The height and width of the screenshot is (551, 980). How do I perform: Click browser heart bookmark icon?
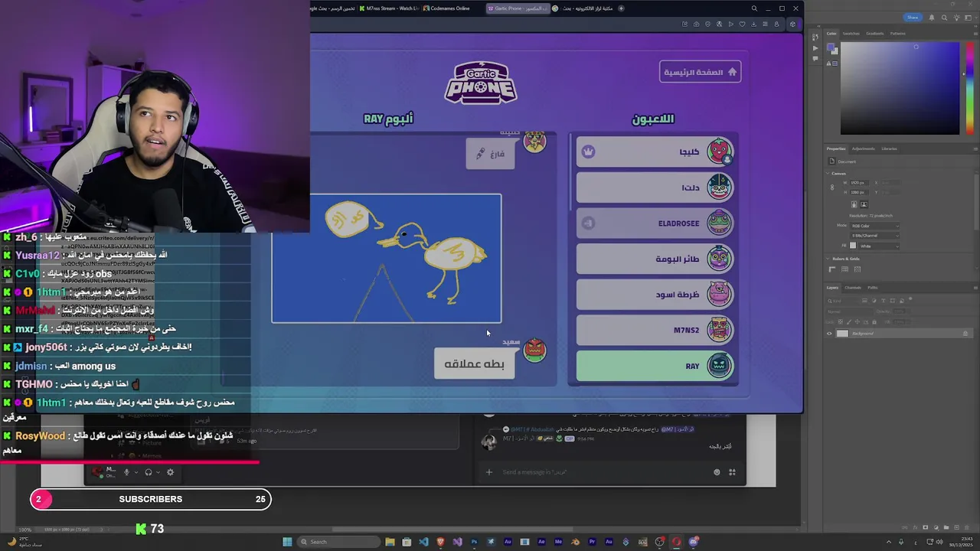tap(742, 24)
